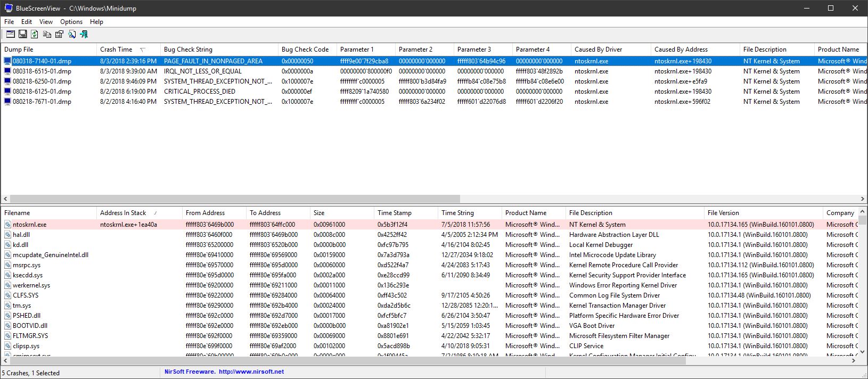
Task: Click the icon beside 080218-6125-01.dmp
Action: pyautogui.click(x=7, y=92)
